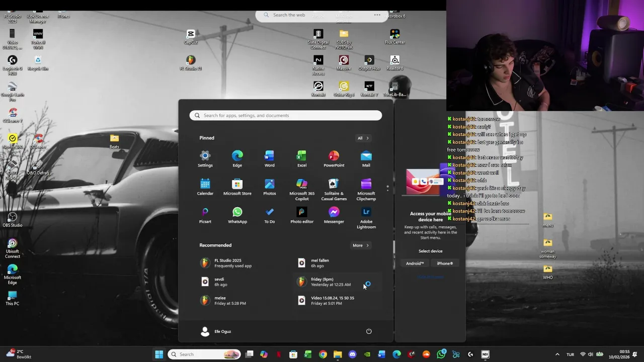Open the CapCut desktop shortcut
The image size is (644, 362).
click(191, 37)
